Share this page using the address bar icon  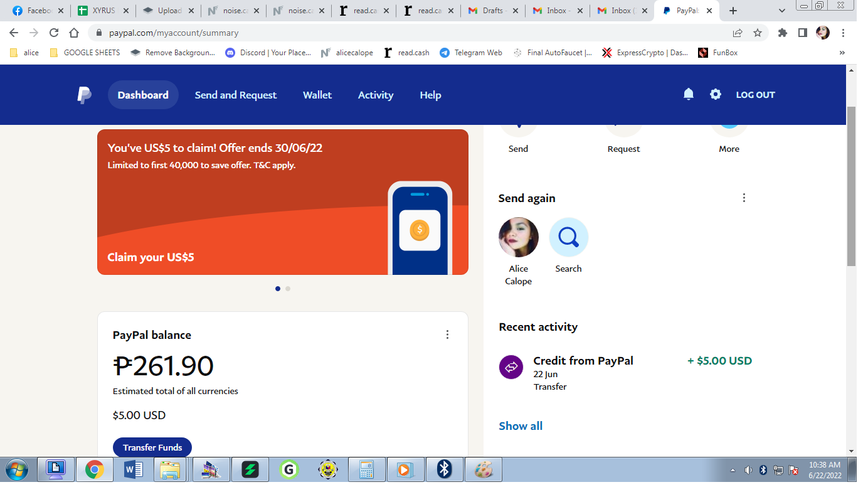738,33
